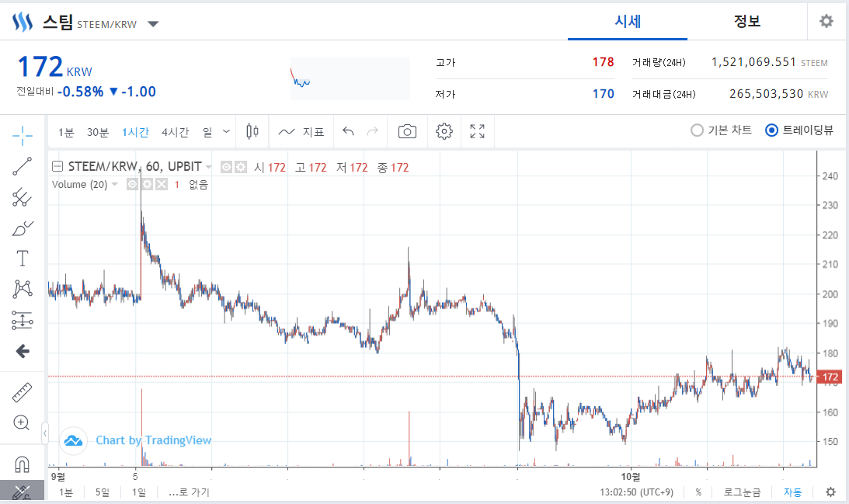
Task: Select the 1시간 interval
Action: pos(135,132)
